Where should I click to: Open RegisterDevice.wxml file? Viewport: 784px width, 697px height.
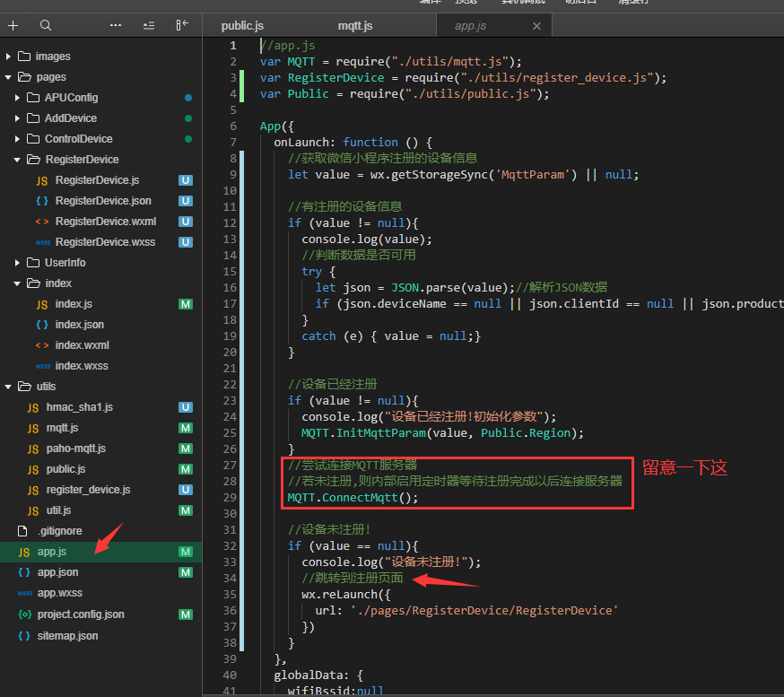106,222
